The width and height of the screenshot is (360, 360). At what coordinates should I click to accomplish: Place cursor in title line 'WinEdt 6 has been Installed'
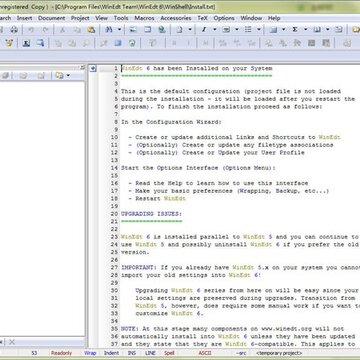tap(196, 68)
